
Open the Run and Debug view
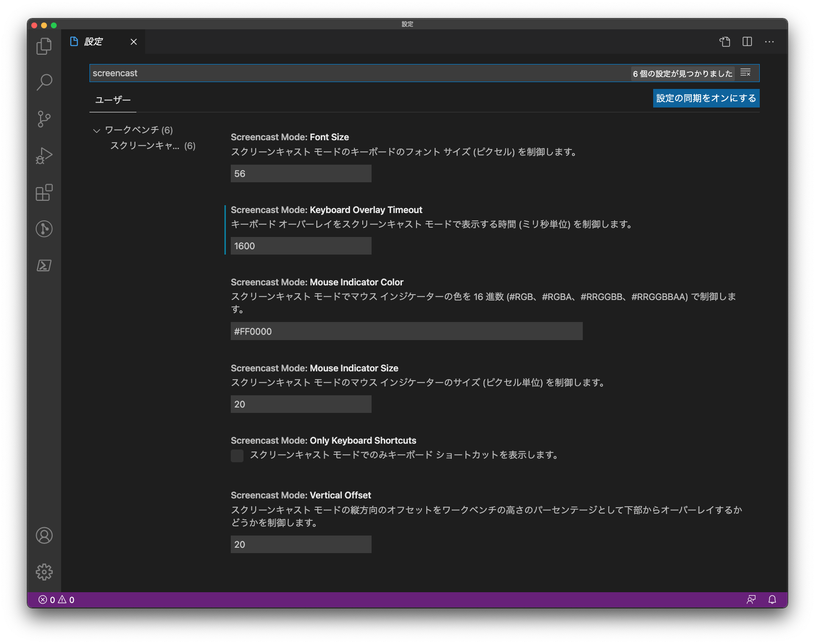[44, 155]
